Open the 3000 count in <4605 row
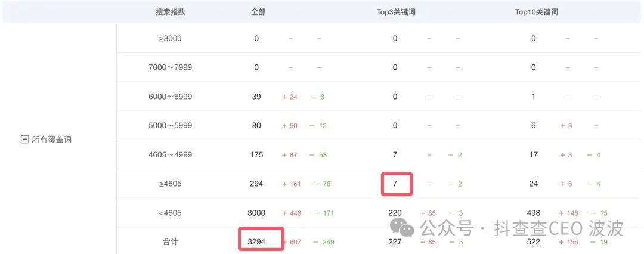Image resolution: width=644 pixels, height=254 pixels. click(x=257, y=213)
